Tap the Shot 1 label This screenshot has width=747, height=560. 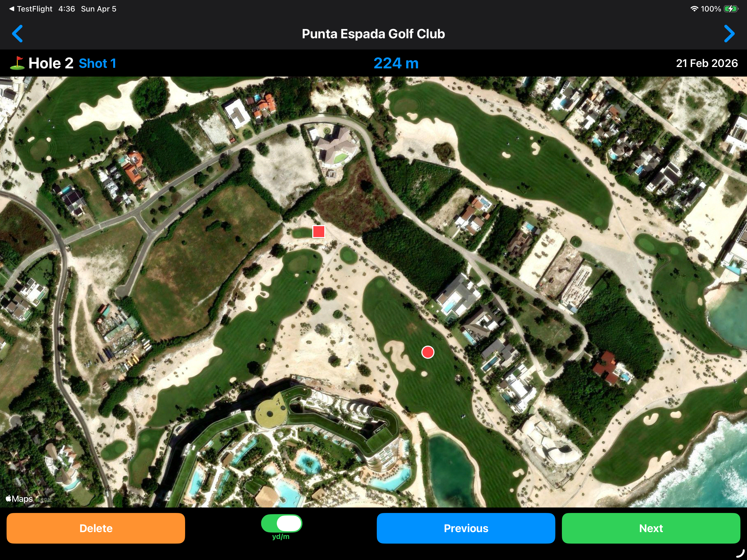pos(98,63)
